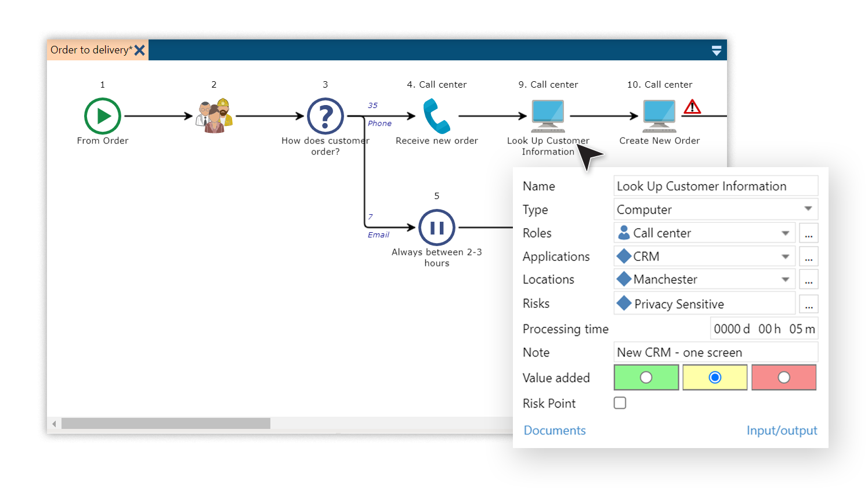This screenshot has width=868, height=491.
Task: Click the Create New Order computer icon
Action: point(659,114)
